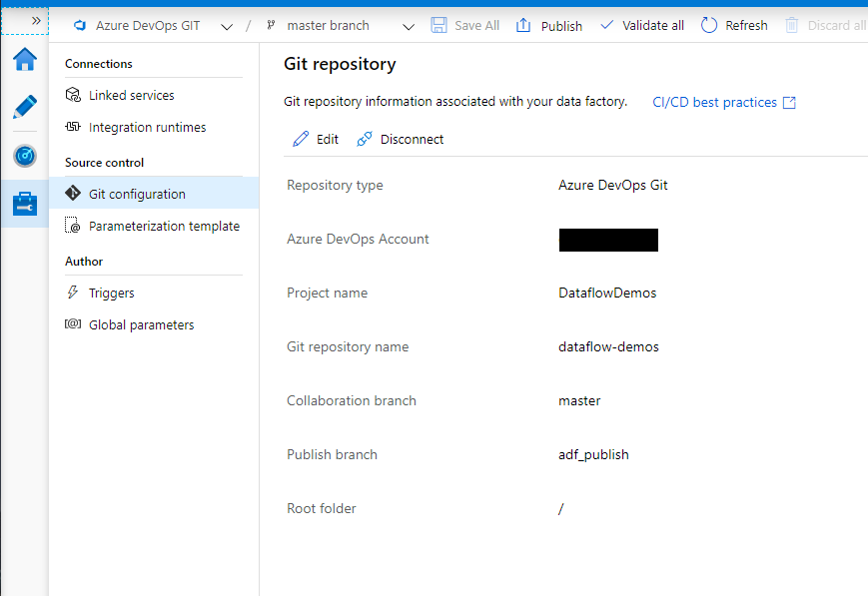
Task: Open the Azure DevOps GIT dropdown
Action: 227,27
